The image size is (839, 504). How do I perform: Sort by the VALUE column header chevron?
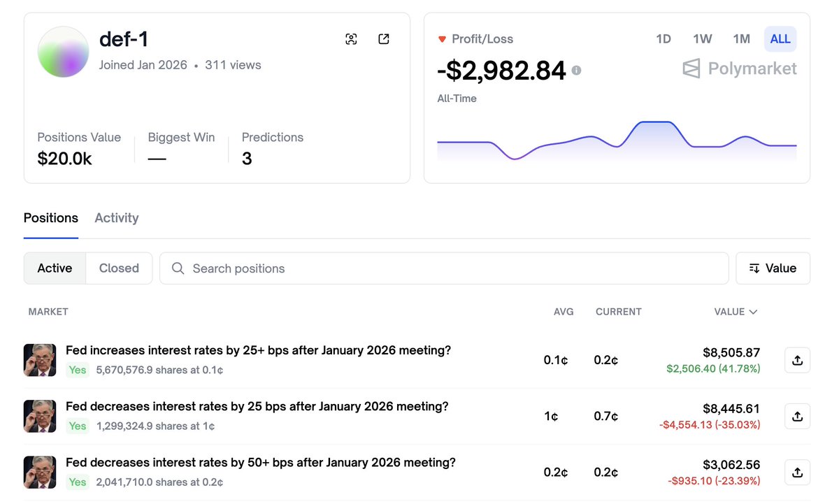[x=753, y=312]
